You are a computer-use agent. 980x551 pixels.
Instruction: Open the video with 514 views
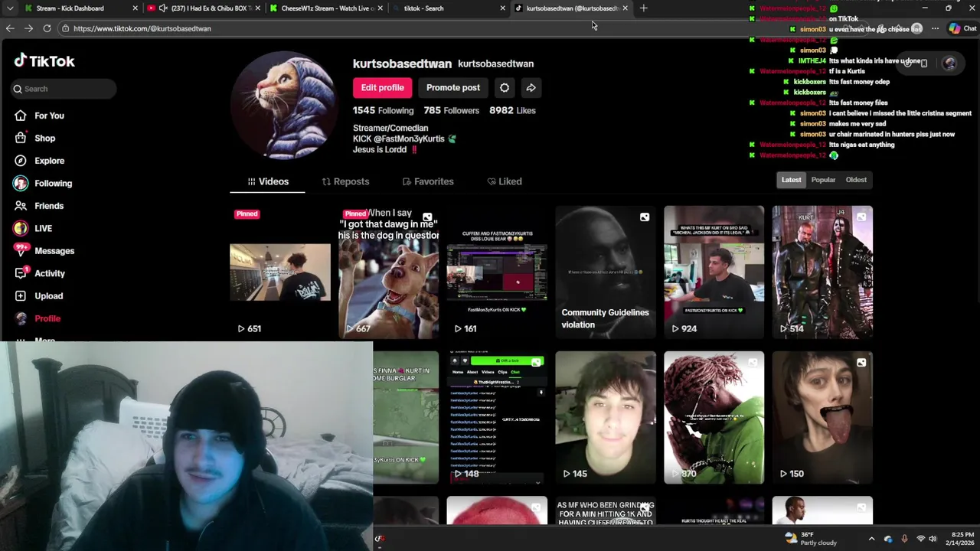(x=822, y=272)
